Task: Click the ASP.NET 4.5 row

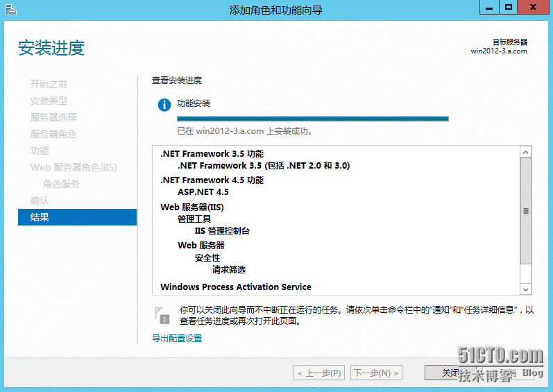Action: (x=203, y=192)
